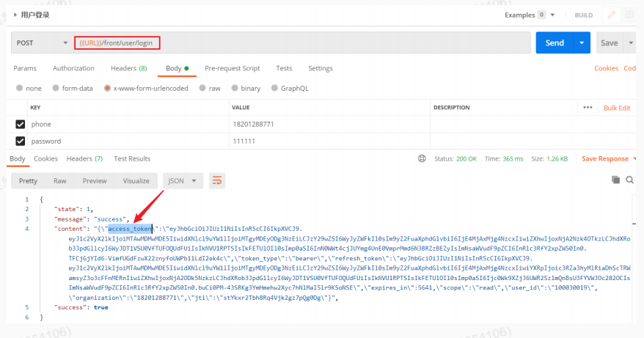Open the Examples dropdown
The height and width of the screenshot is (338, 644).
530,15
